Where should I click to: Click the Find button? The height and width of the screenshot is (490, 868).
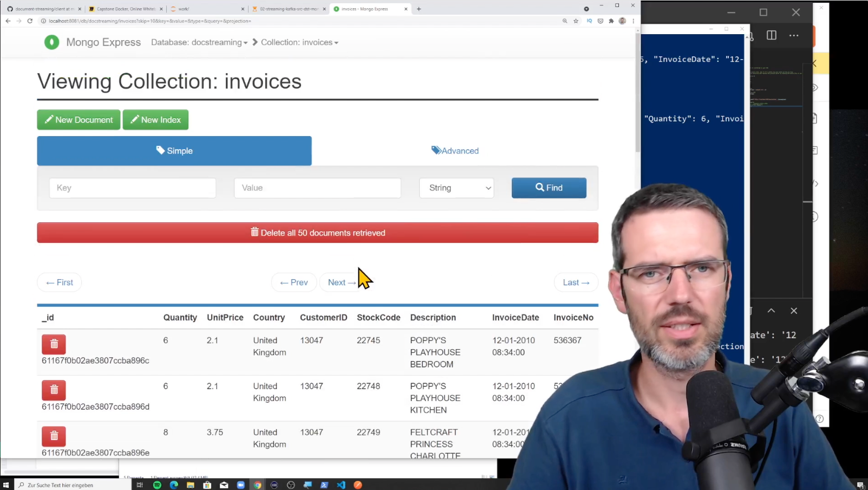(x=549, y=188)
